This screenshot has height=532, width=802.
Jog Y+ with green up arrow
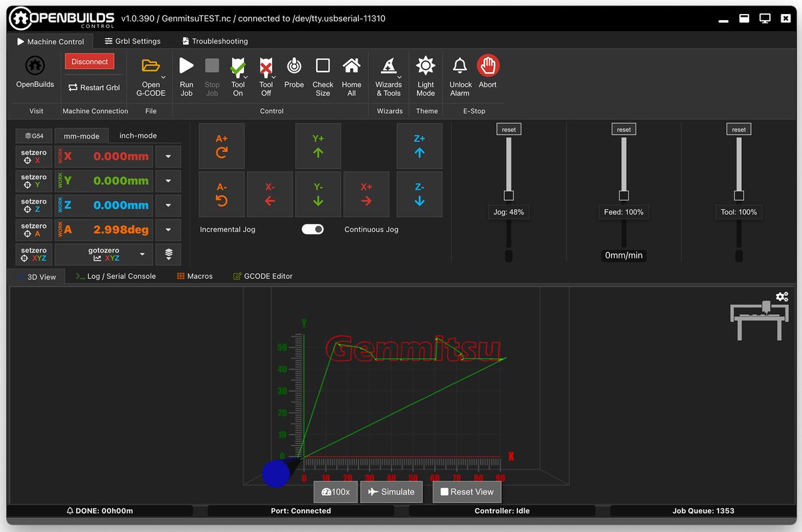318,146
